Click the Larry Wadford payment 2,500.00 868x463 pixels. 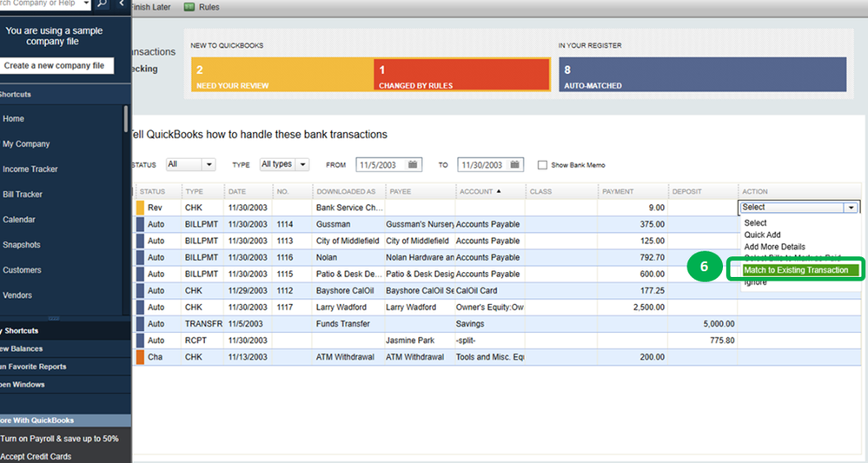tap(649, 307)
